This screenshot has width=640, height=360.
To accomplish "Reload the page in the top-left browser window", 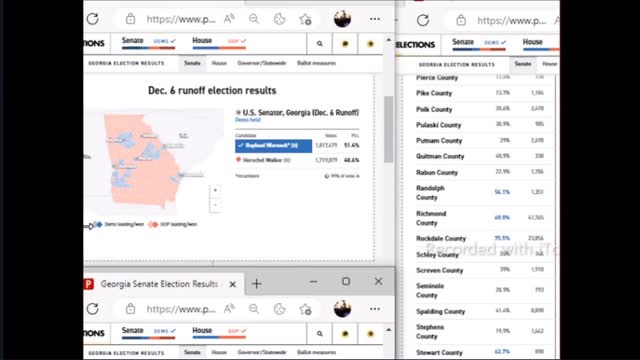I will (93, 19).
